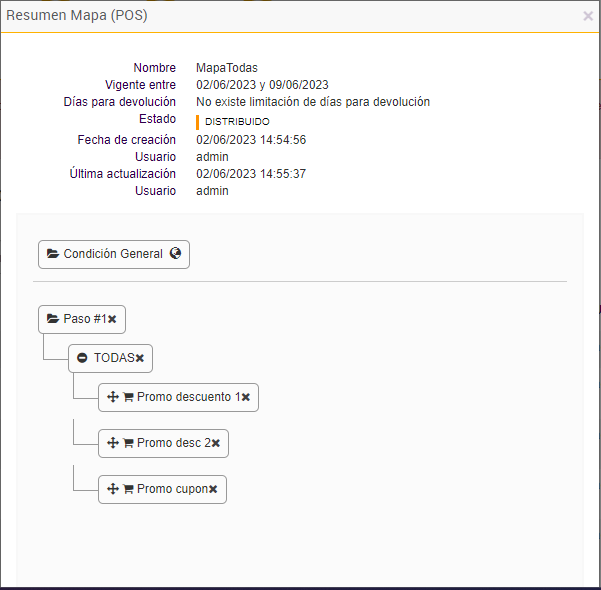The height and width of the screenshot is (590, 601).
Task: Click the cart icon of Promo descuento 1
Action: click(x=128, y=397)
